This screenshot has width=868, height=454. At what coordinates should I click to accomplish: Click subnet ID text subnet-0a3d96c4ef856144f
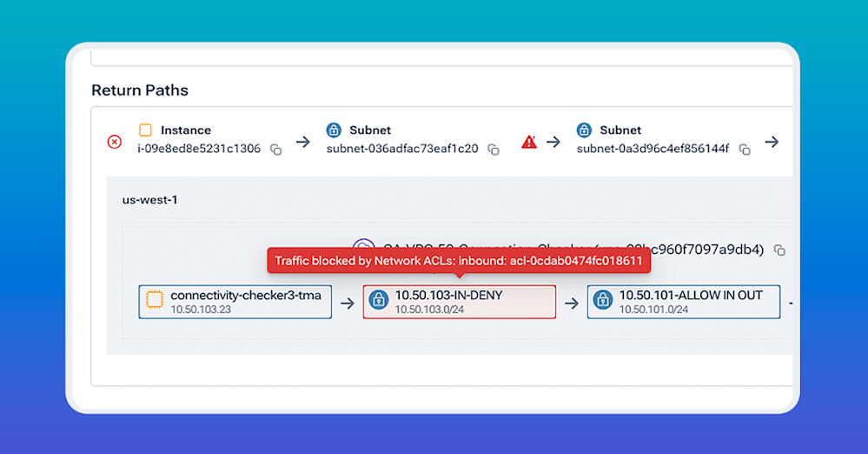[x=653, y=149]
